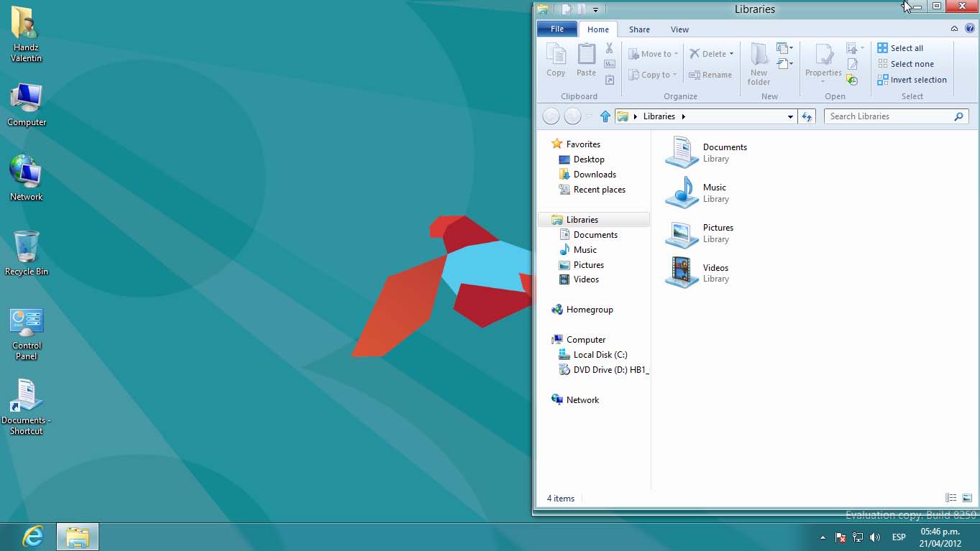Click the Refresh icon beside address bar
The height and width of the screenshot is (551, 980).
tap(807, 116)
